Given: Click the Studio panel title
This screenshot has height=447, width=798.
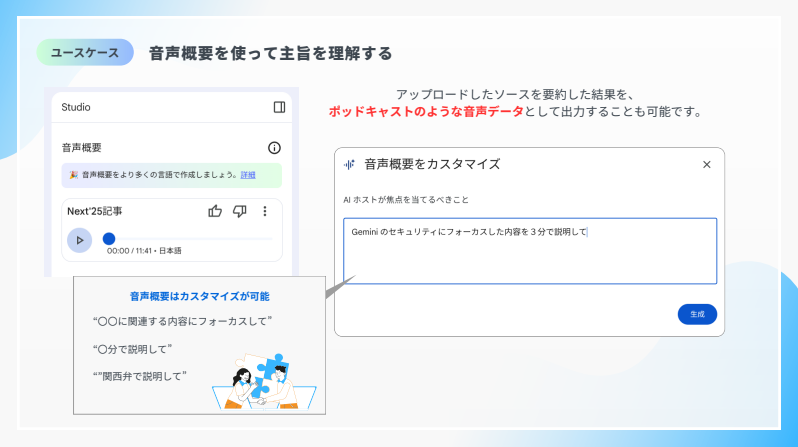Looking at the screenshot, I should point(76,107).
